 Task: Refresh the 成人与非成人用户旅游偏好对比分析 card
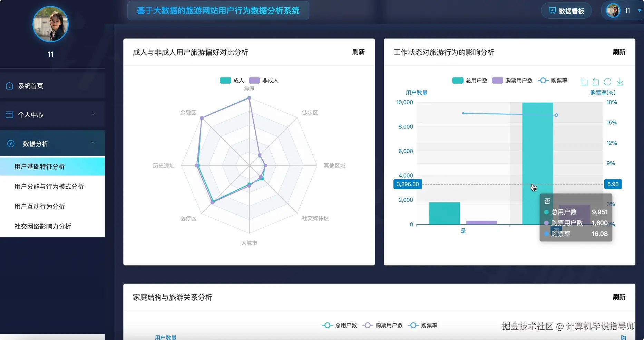tap(358, 52)
